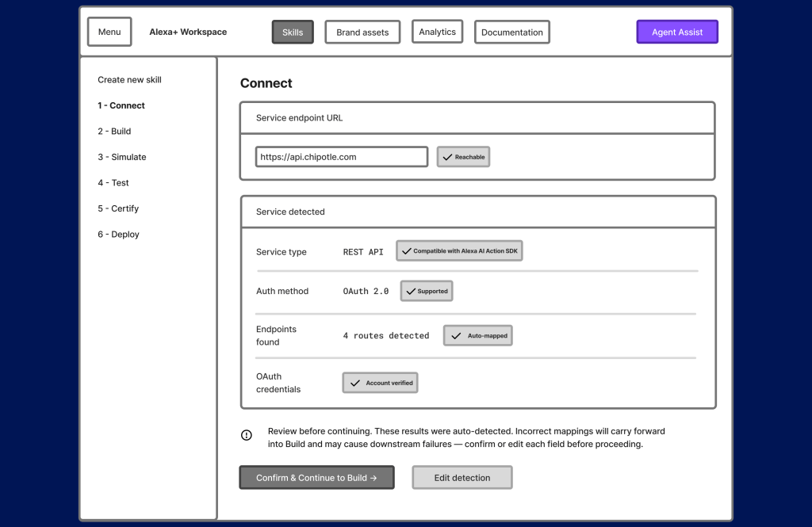The height and width of the screenshot is (527, 812).
Task: Click the Reachable status badge
Action: [x=463, y=157]
